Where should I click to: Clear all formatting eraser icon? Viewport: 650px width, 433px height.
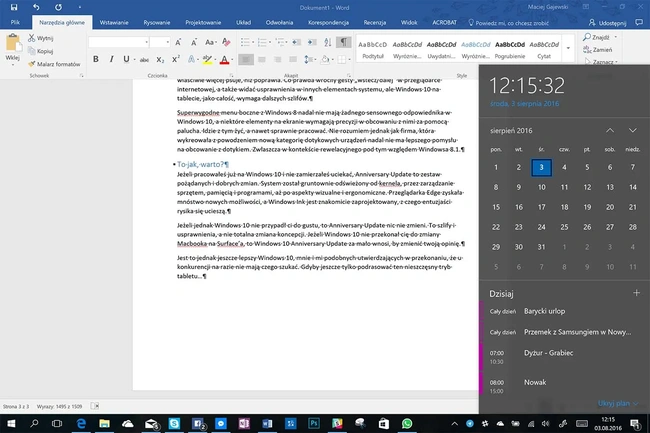226,42
